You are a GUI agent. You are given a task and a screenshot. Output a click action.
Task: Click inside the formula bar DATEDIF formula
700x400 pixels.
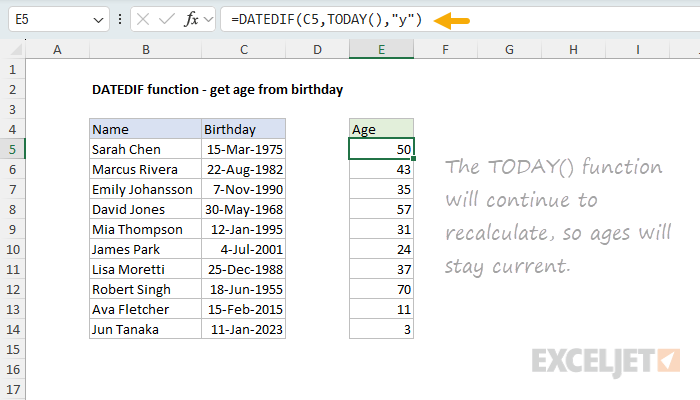(x=326, y=20)
